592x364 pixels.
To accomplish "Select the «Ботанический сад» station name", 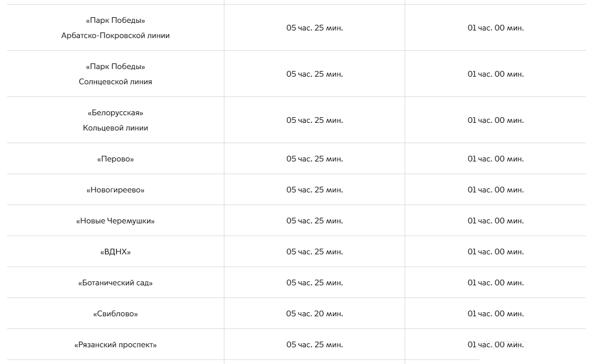I will [115, 283].
